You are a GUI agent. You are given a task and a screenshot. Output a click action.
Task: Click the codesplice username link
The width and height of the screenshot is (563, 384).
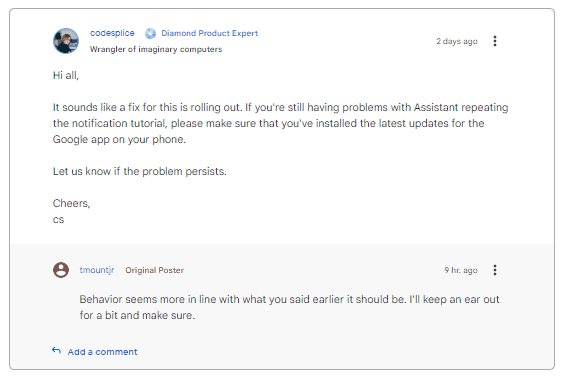[x=112, y=33]
